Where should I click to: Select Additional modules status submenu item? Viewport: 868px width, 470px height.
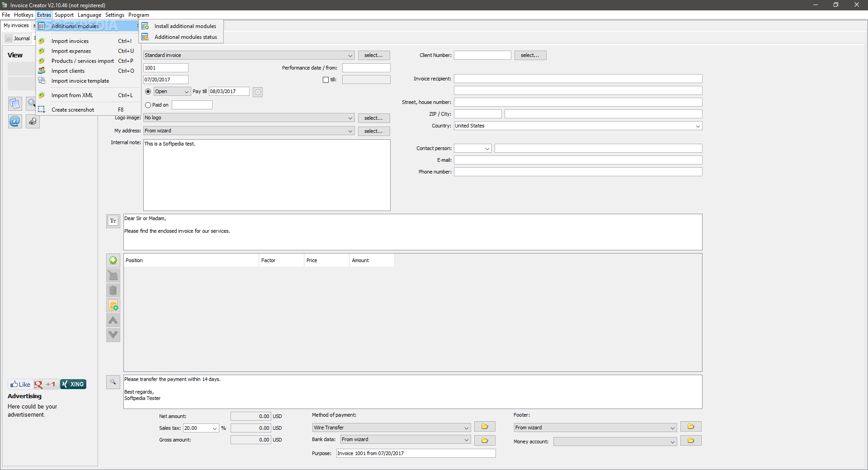[181, 37]
